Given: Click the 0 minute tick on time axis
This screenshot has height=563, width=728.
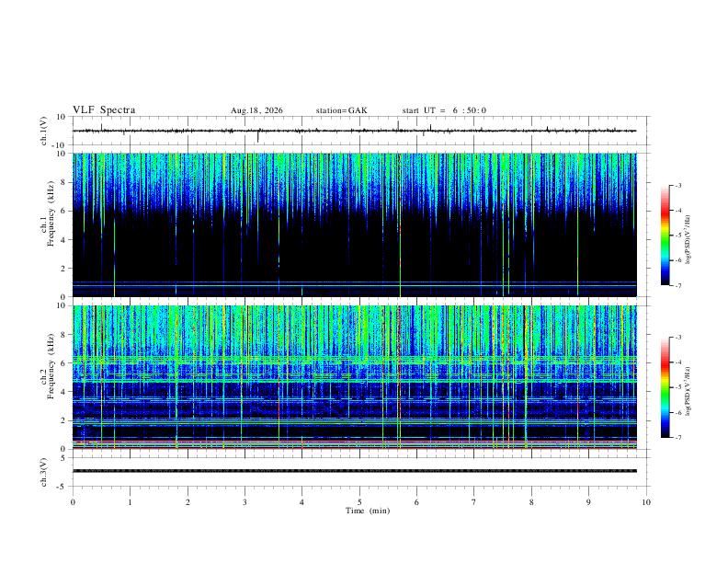Looking at the screenshot, I should click(73, 502).
